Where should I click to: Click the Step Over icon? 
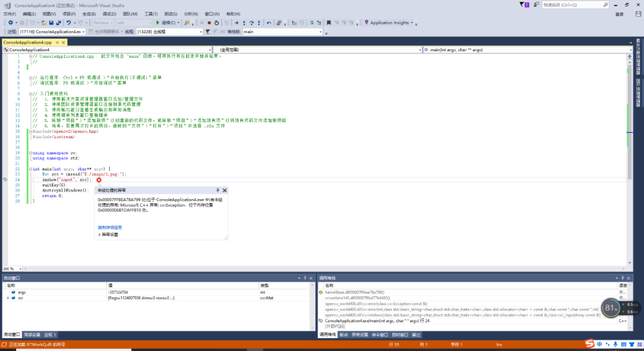[252, 23]
